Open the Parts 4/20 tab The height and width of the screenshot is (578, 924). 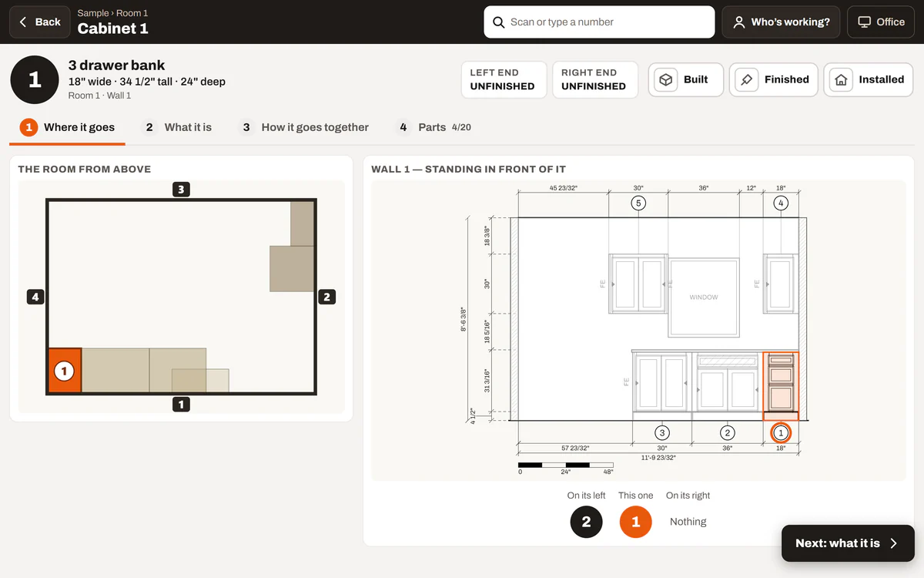434,127
